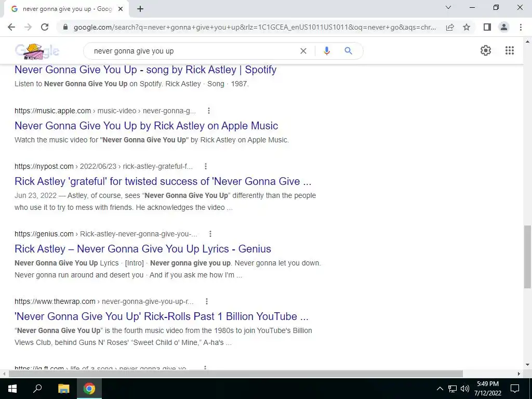Screen dimensions: 532x399
Task: Click the scroll right arrow
Action: coord(519,374)
